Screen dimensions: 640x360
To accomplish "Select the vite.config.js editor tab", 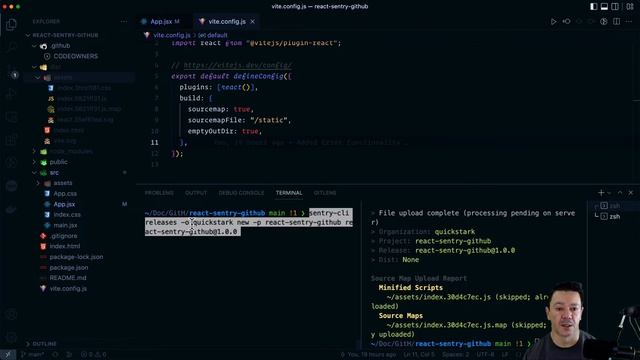I will [x=227, y=22].
